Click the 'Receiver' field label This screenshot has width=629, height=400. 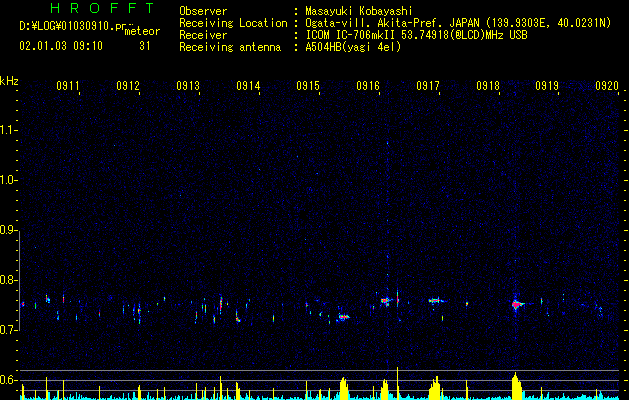pos(203,35)
